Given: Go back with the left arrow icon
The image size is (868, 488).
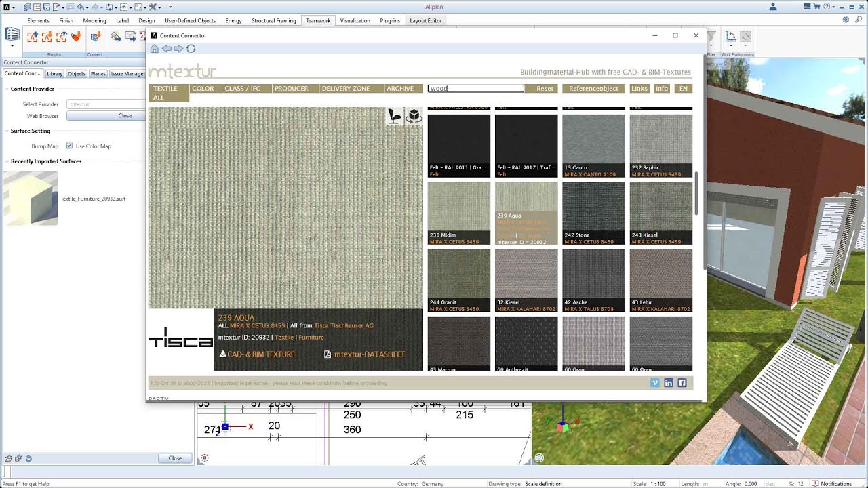Looking at the screenshot, I should tap(166, 49).
